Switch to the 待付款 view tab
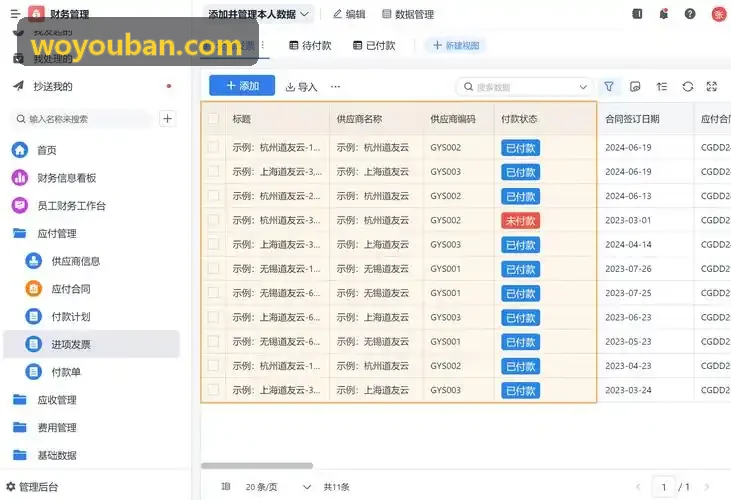Image resolution: width=731 pixels, height=500 pixels. click(310, 45)
